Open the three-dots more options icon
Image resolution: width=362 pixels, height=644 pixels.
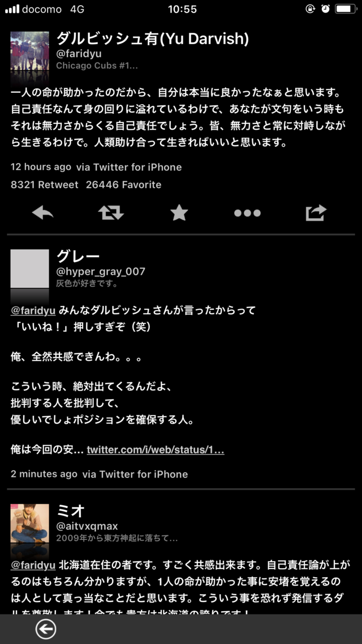(247, 213)
